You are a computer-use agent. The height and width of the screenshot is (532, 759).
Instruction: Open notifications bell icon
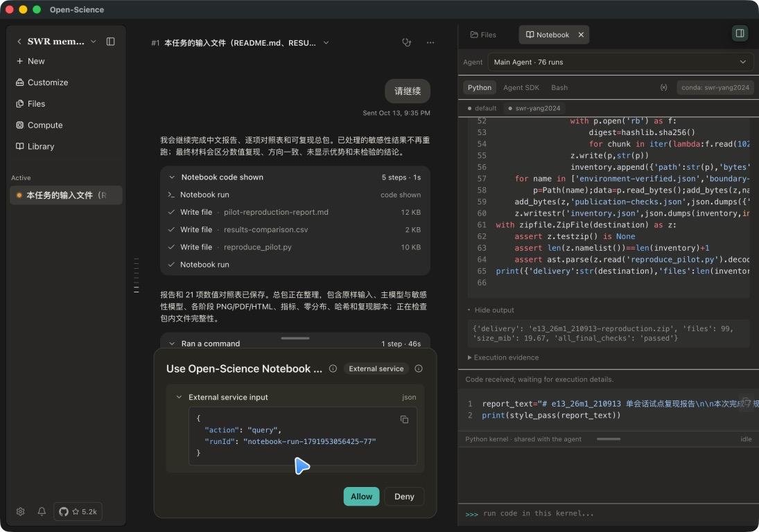42,512
